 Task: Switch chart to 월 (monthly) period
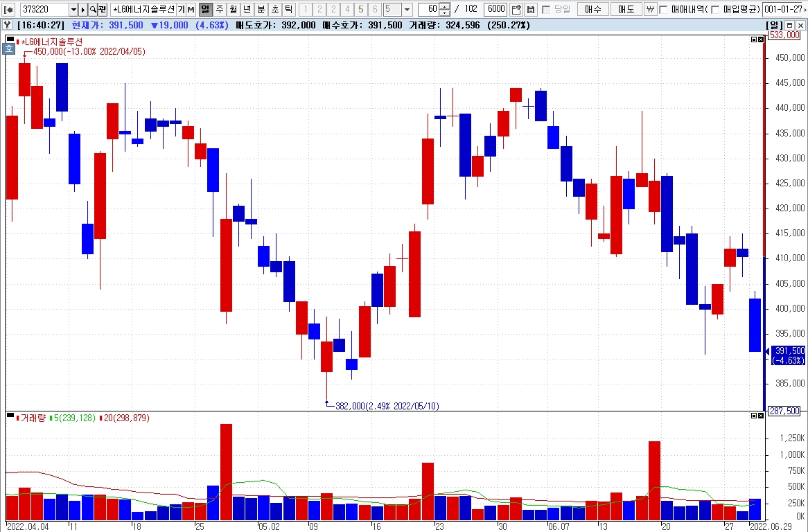click(x=234, y=9)
